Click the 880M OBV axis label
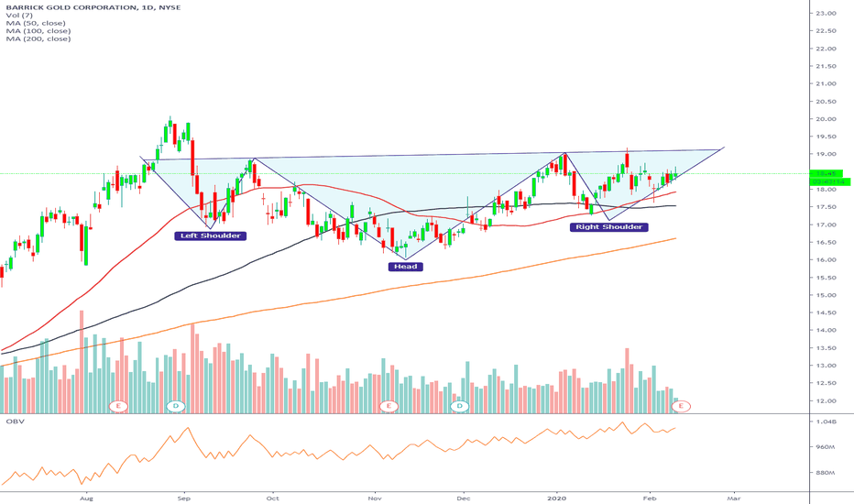This screenshot has width=854, height=504. pyautogui.click(x=826, y=473)
